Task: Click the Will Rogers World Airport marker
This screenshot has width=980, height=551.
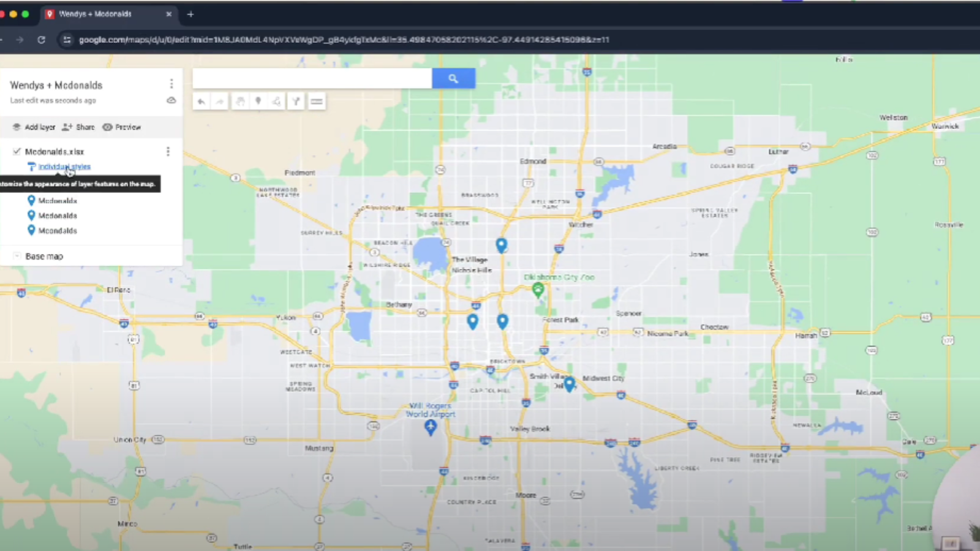Action: click(x=431, y=427)
